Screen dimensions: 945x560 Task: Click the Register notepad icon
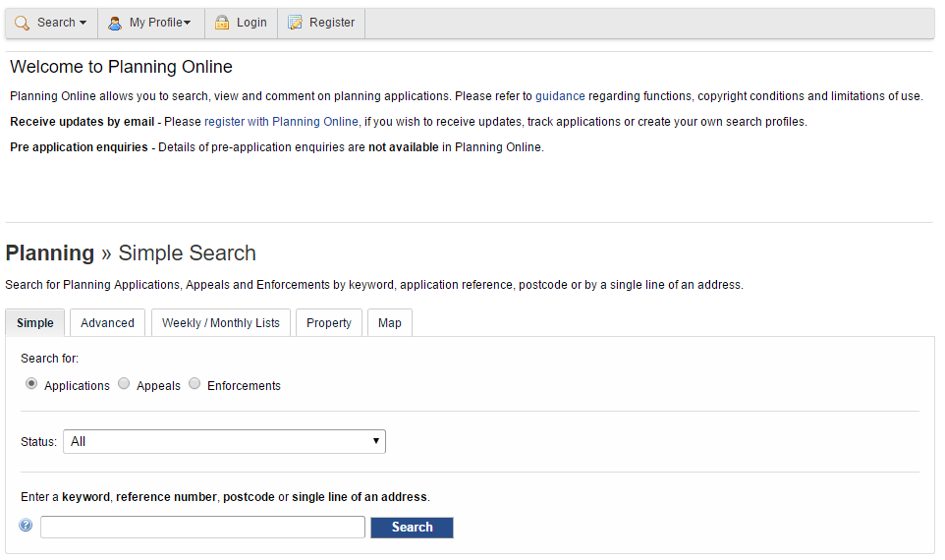click(x=295, y=23)
